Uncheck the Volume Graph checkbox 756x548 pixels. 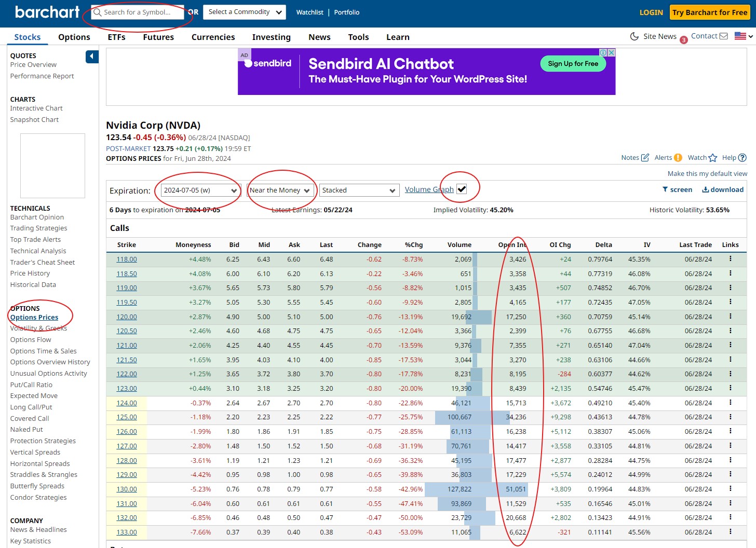pyautogui.click(x=462, y=189)
